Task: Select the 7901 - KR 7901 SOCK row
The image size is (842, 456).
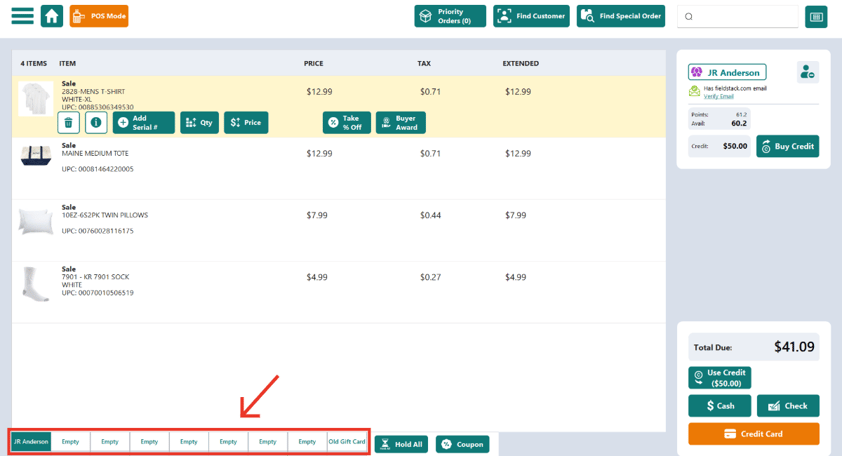Action: coord(339,292)
